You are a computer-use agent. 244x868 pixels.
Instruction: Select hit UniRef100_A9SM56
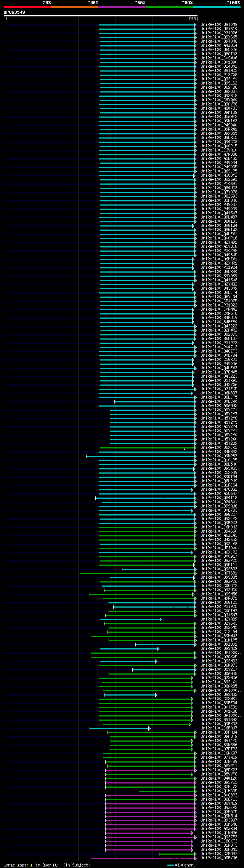point(219,594)
